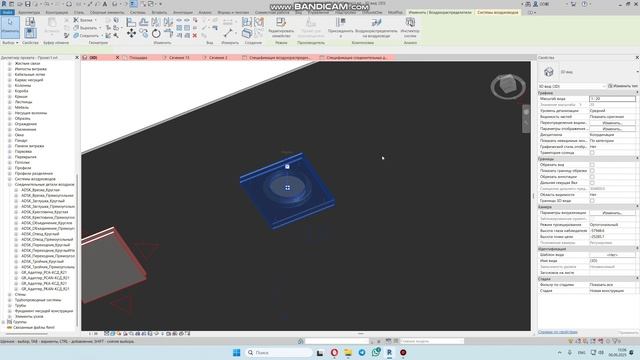Select the Изменить (Modify) arrow tool
Viewport: 640px width, 360px height.
point(10,27)
